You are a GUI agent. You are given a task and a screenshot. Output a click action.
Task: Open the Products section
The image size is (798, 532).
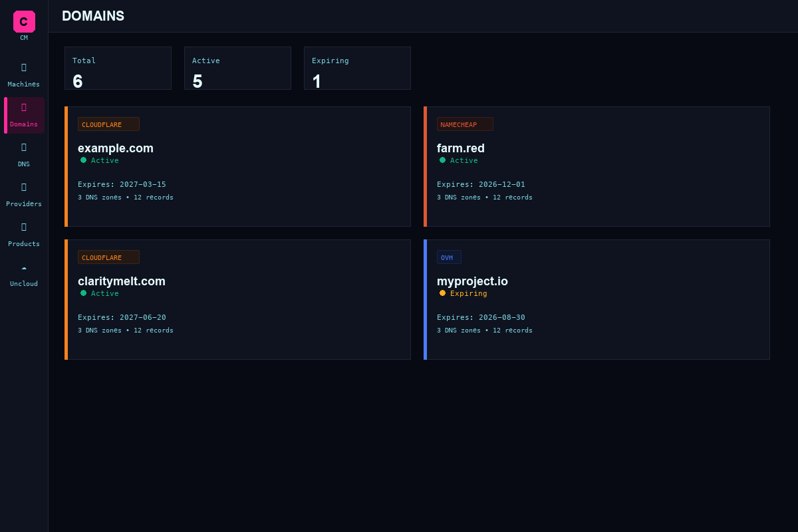pyautogui.click(x=24, y=235)
